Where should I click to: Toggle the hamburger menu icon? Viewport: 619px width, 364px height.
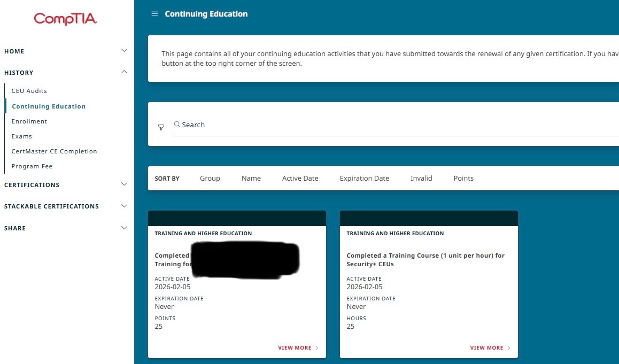(x=155, y=14)
